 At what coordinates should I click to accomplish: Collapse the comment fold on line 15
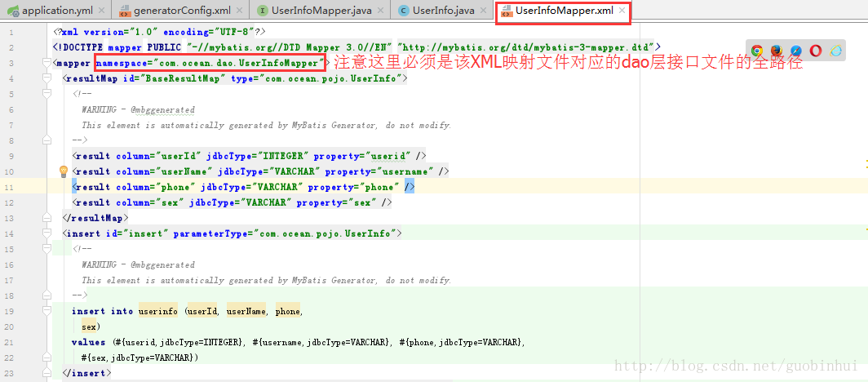(x=48, y=249)
